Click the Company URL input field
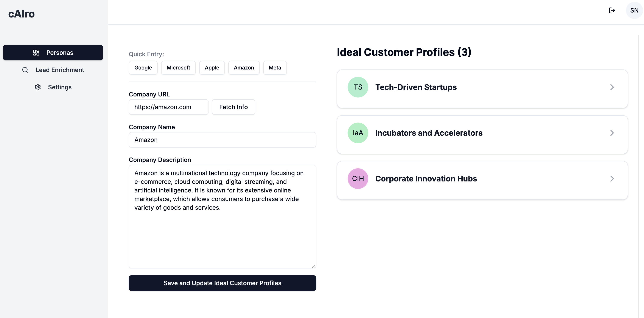This screenshot has height=318, width=644. [169, 107]
